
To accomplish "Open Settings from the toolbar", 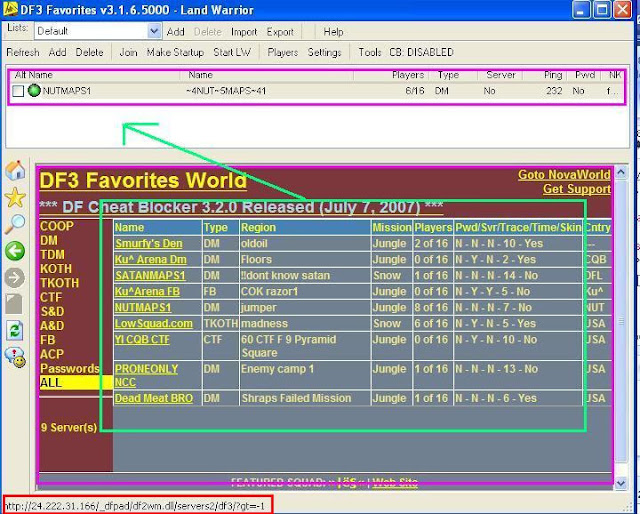I will [324, 52].
